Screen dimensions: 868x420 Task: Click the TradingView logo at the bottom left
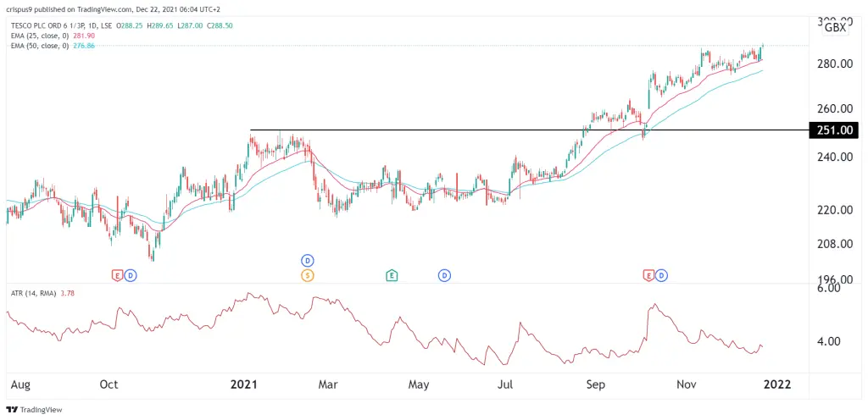pyautogui.click(x=34, y=410)
